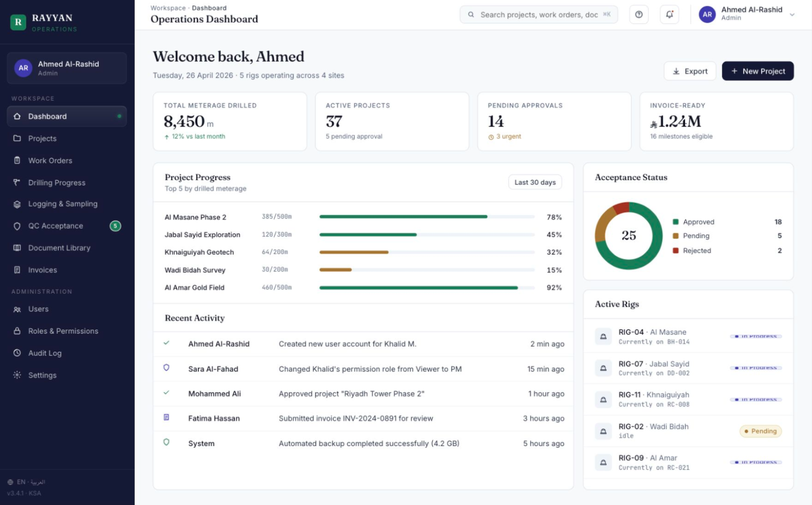Image resolution: width=812 pixels, height=505 pixels.
Task: Click the Audit Log clock icon
Action: pos(17,353)
